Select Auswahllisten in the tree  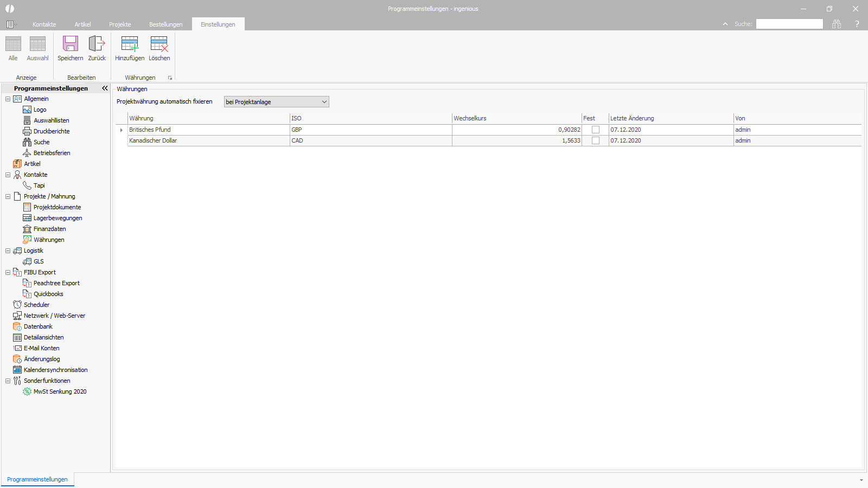(x=51, y=120)
